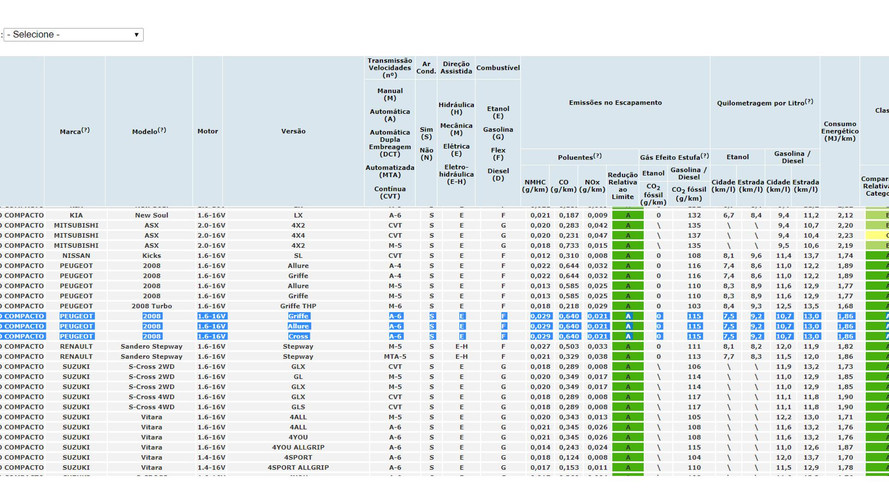Click the '4SPORT ALLGRIP' version cell

tap(298, 468)
